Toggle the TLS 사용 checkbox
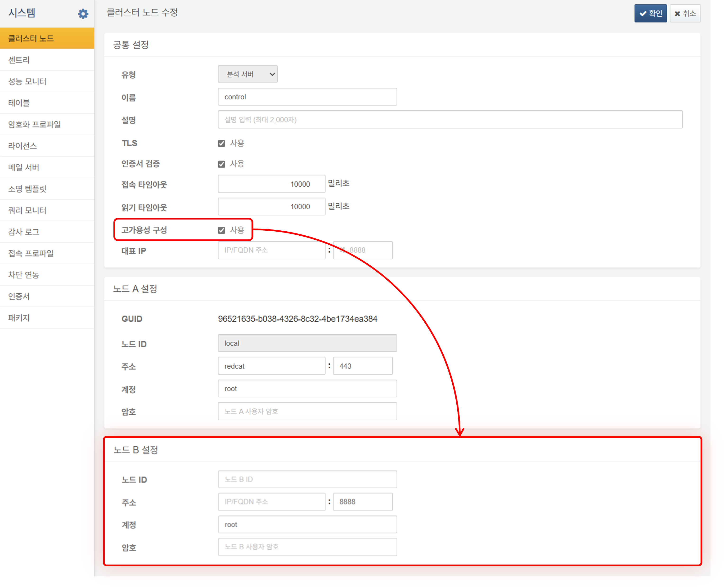The height and width of the screenshot is (588, 724). click(x=222, y=144)
